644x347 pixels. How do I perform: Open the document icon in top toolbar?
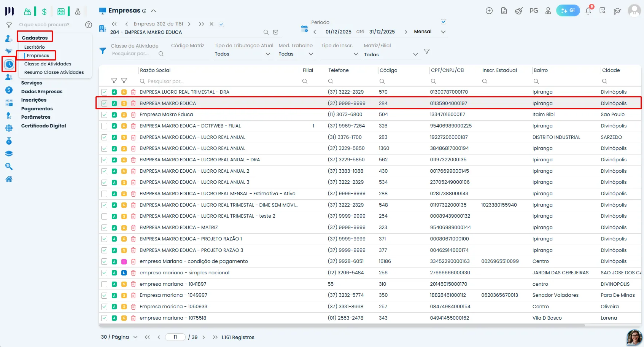(x=504, y=11)
